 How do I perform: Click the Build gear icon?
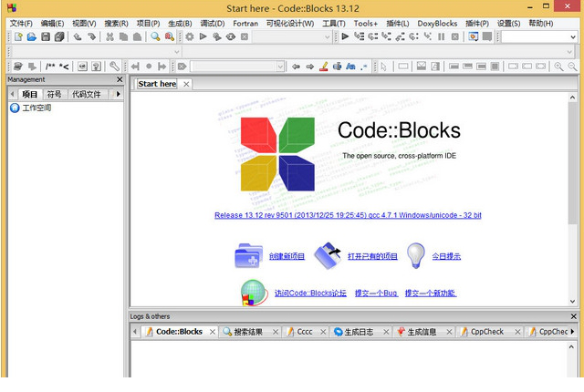190,36
